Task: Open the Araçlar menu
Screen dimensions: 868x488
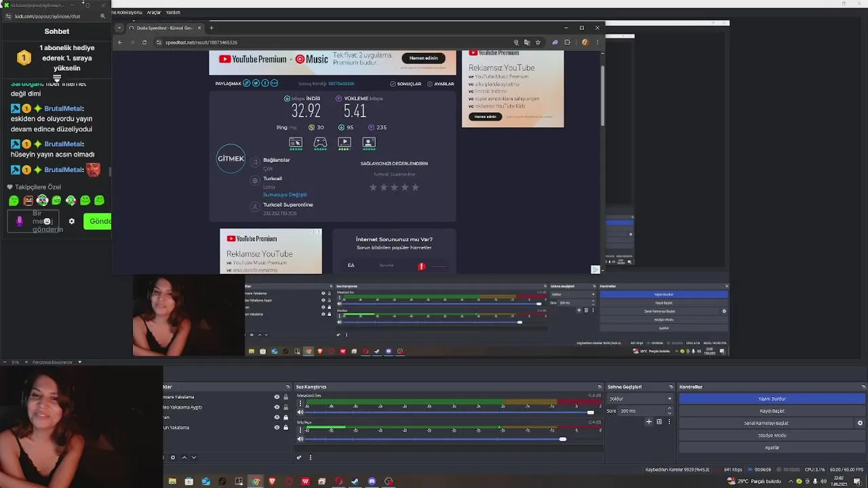Action: pos(154,12)
